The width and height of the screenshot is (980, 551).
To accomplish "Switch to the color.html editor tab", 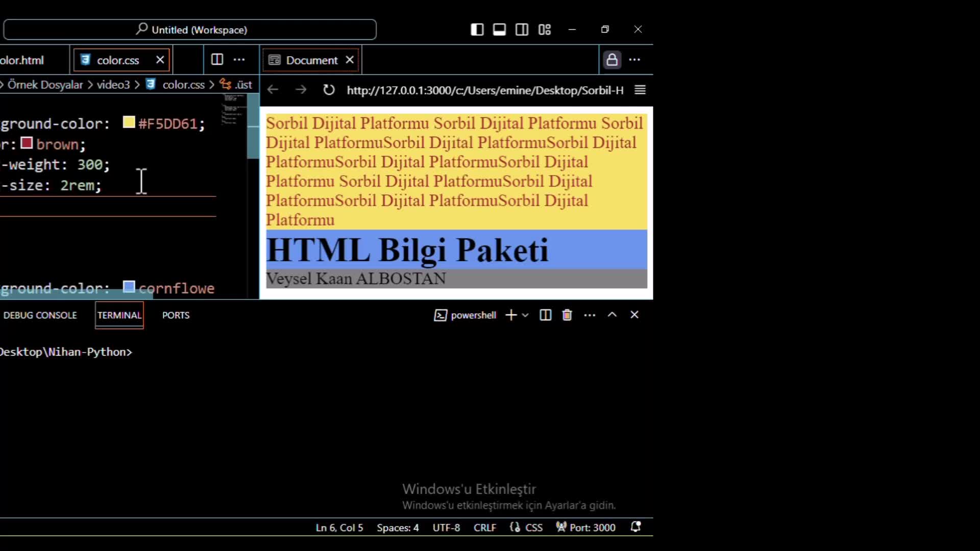I will [22, 60].
